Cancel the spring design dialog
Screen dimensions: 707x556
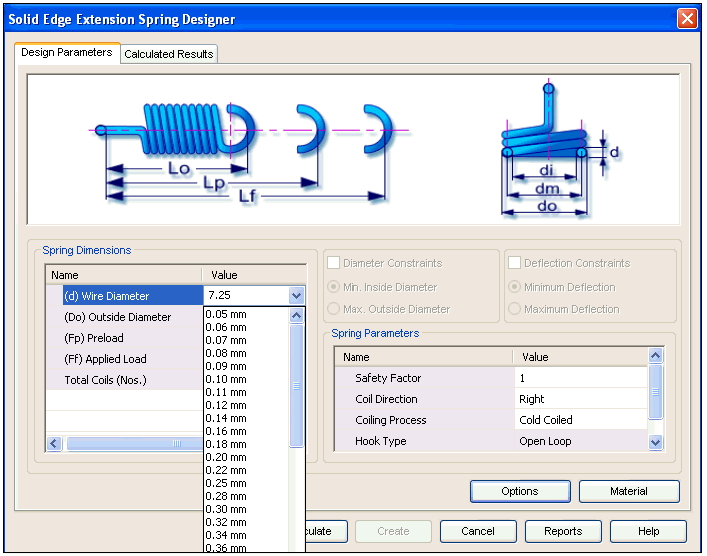pos(478,531)
